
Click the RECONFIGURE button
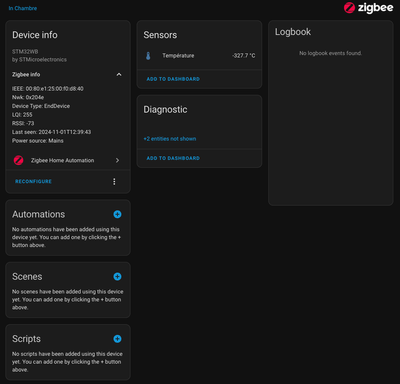[33, 181]
